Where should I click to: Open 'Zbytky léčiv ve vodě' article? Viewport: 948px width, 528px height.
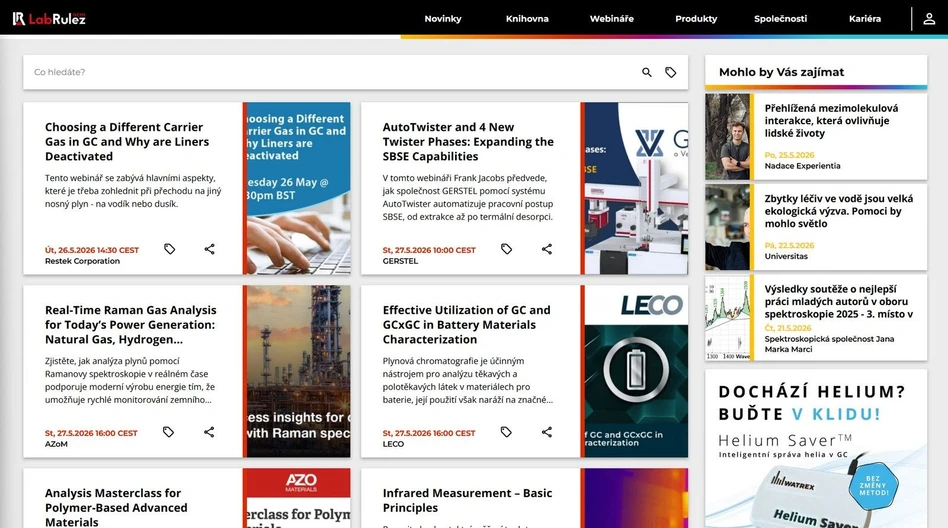point(839,211)
